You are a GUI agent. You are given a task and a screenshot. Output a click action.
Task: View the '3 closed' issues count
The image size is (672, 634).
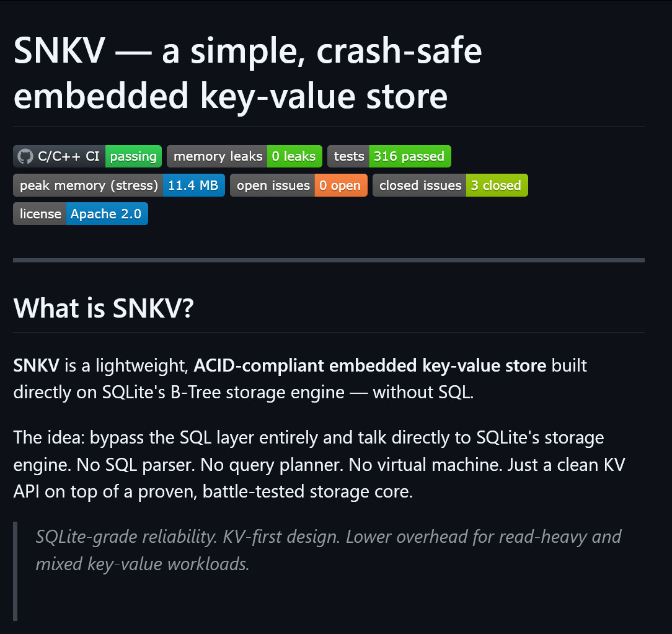click(x=496, y=185)
